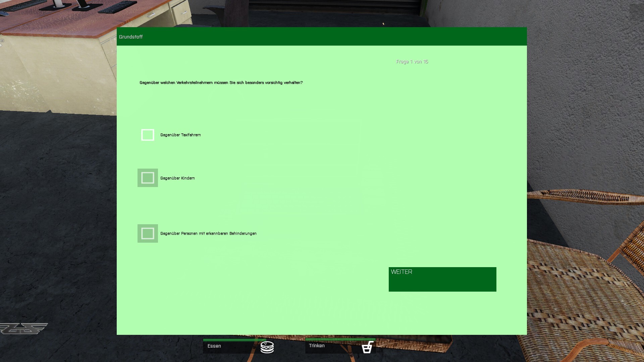Viewport: 644px width, 362px height.
Task: Tick the 'Gegenüber Kindern' checkbox
Action: (148, 178)
